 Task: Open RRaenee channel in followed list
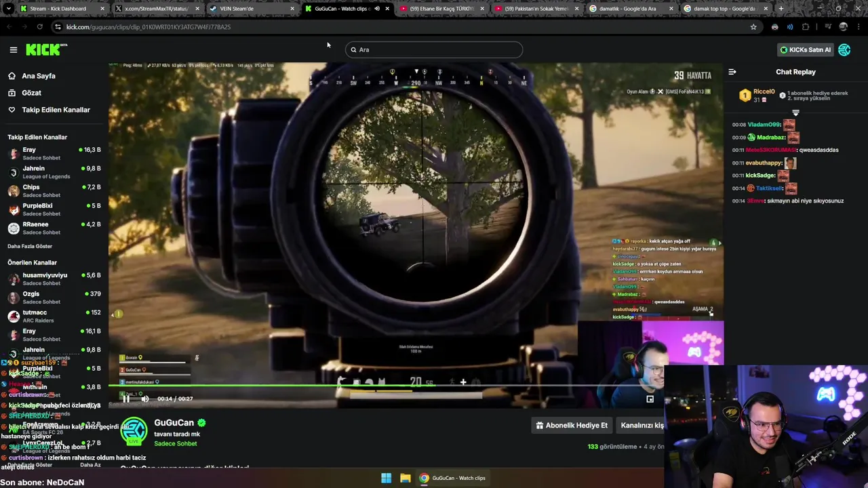pos(54,228)
